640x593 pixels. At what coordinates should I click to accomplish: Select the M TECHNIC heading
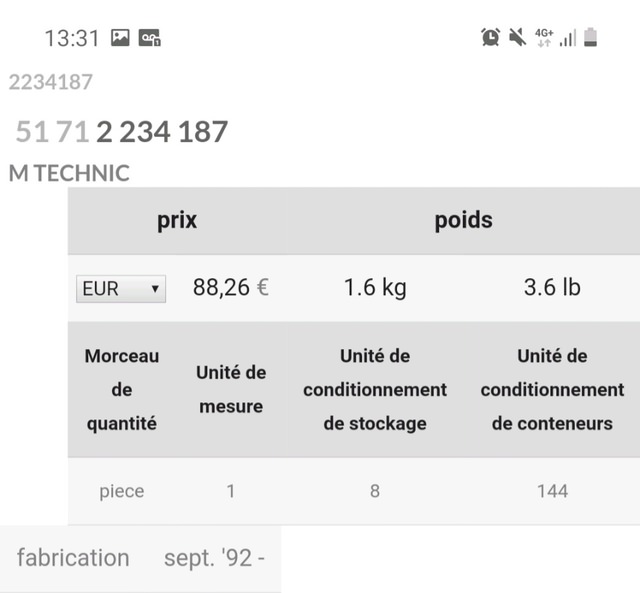pos(69,173)
